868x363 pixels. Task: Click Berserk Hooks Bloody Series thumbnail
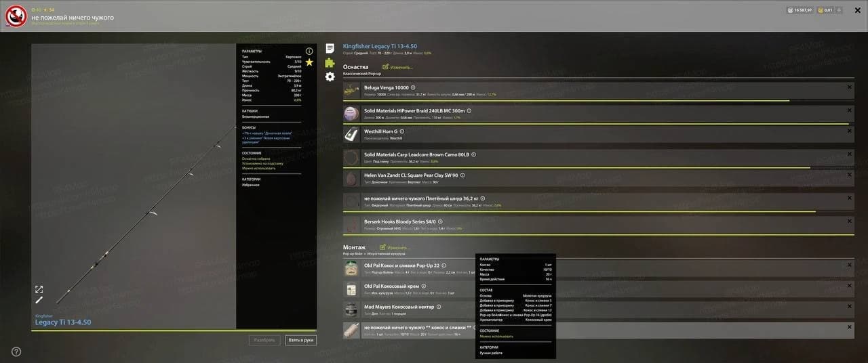click(351, 224)
